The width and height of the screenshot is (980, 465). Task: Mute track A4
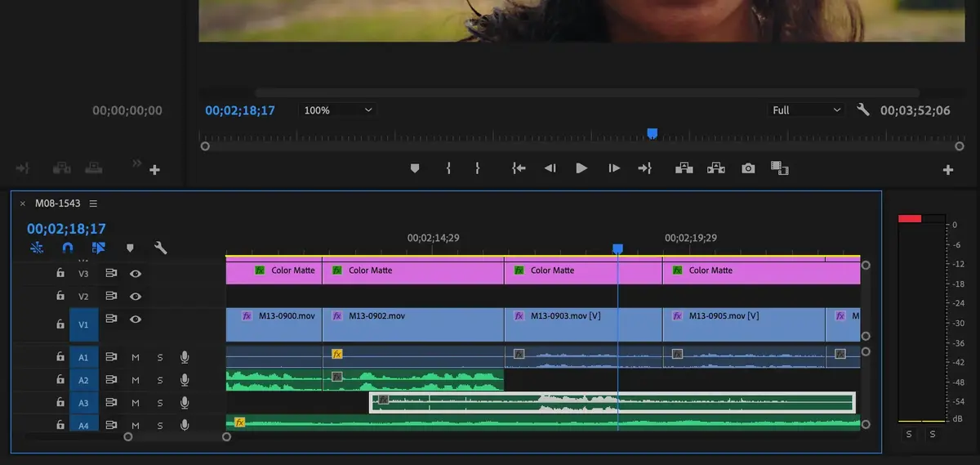pyautogui.click(x=136, y=425)
